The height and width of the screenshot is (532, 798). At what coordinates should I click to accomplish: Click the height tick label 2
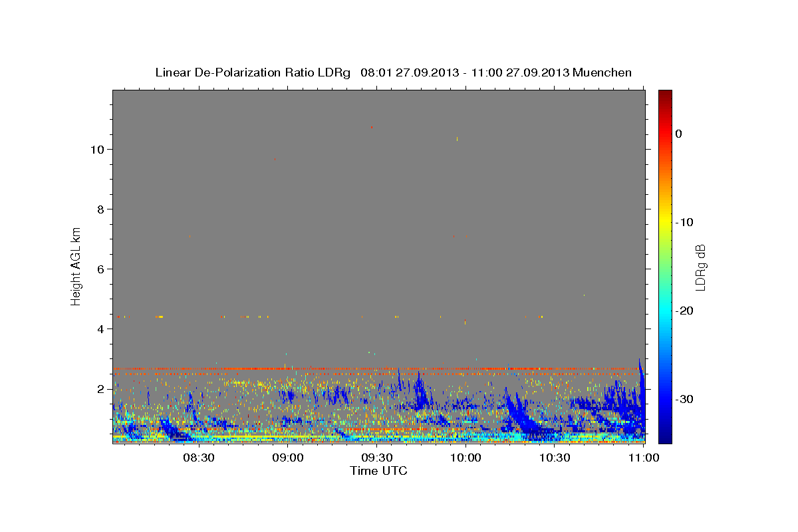tap(101, 389)
